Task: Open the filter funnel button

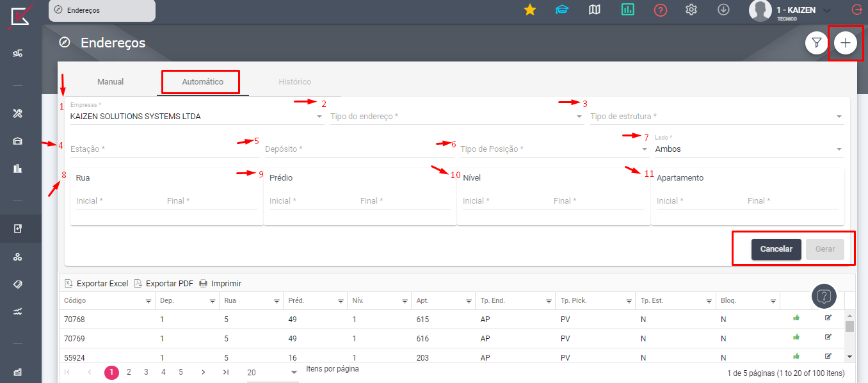Action: click(x=816, y=43)
